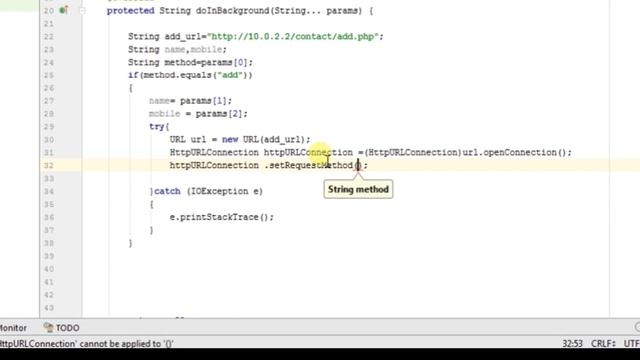Viewport: 640px width, 360px height.
Task: Click 'URL url = new URL(add_url);' line
Action: click(x=240, y=140)
